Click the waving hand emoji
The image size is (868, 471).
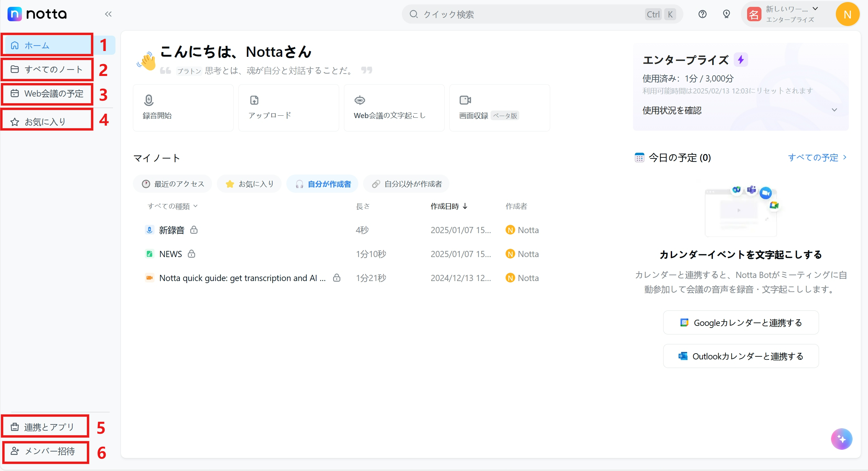point(147,61)
